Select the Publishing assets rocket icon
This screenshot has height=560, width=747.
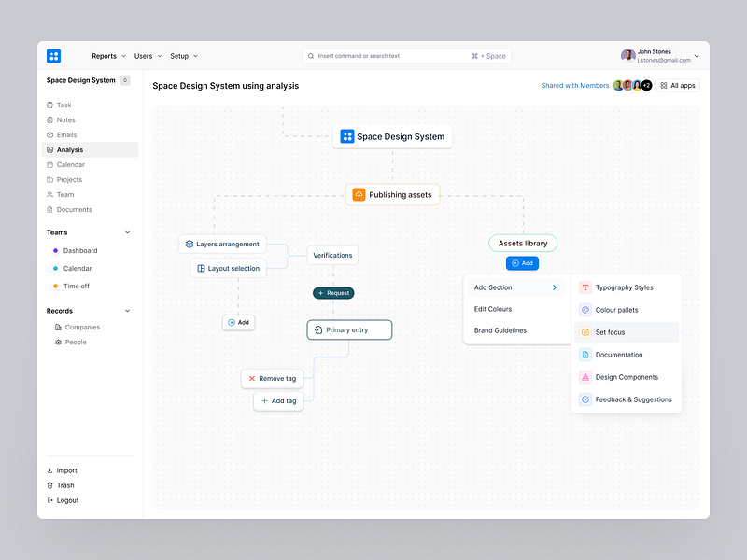pyautogui.click(x=359, y=194)
